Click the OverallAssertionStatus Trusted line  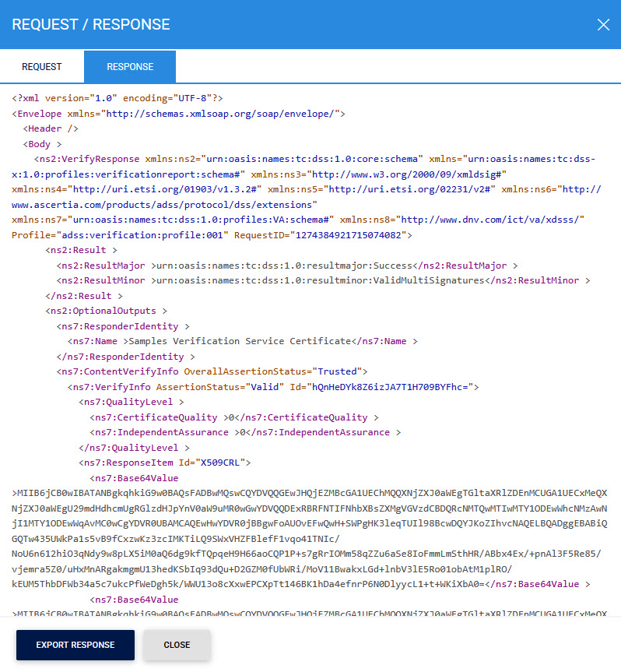212,371
